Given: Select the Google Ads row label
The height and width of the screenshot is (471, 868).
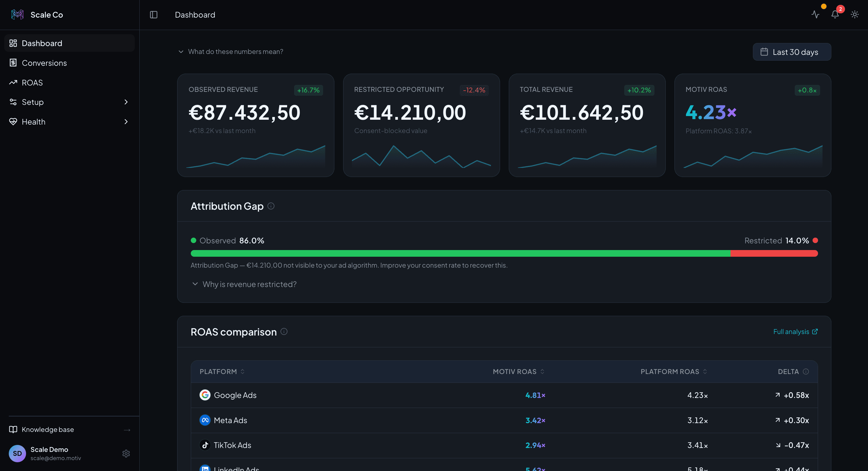Looking at the screenshot, I should [x=235, y=395].
